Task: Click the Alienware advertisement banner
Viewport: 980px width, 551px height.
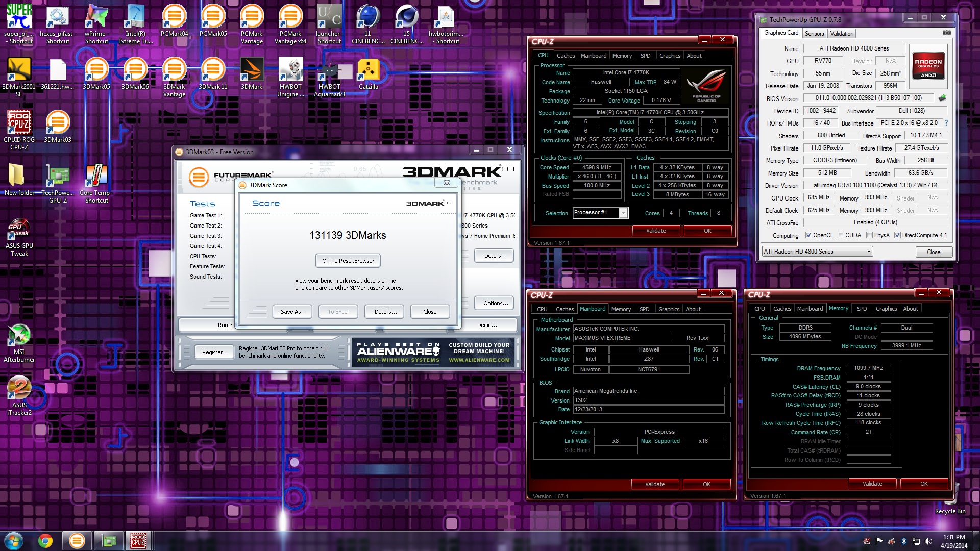Action: 434,353
